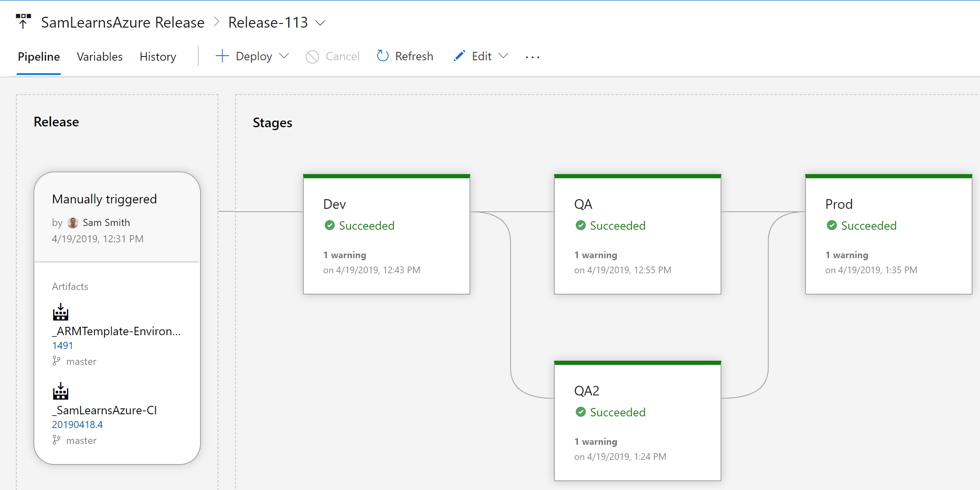Screen dimensions: 980x490
Task: Click the green success checkmark in Dev stage
Action: tap(330, 226)
